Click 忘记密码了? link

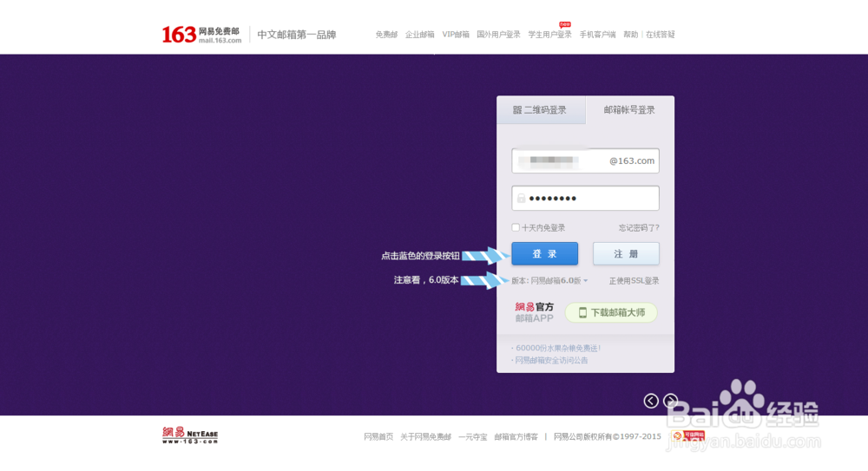point(639,228)
